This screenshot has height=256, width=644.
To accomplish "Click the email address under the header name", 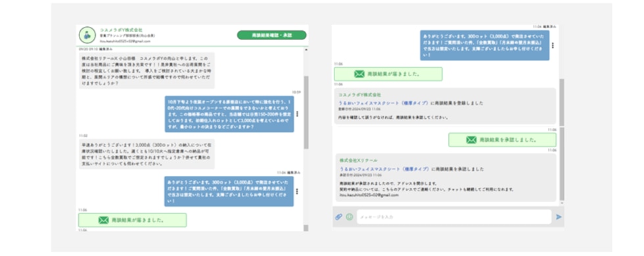I will pyautogui.click(x=125, y=41).
